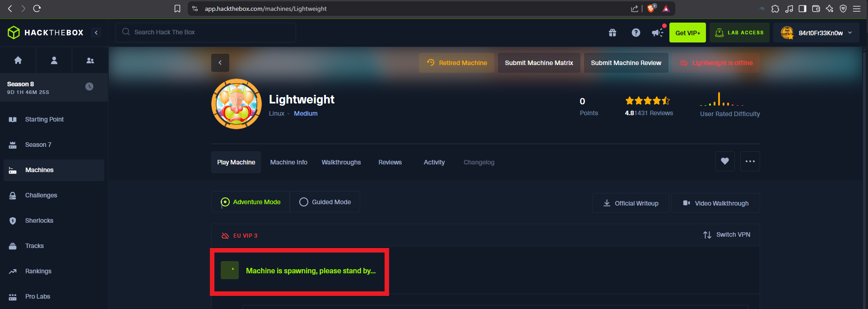Switch to Play Machine tab
868x309 pixels.
236,162
